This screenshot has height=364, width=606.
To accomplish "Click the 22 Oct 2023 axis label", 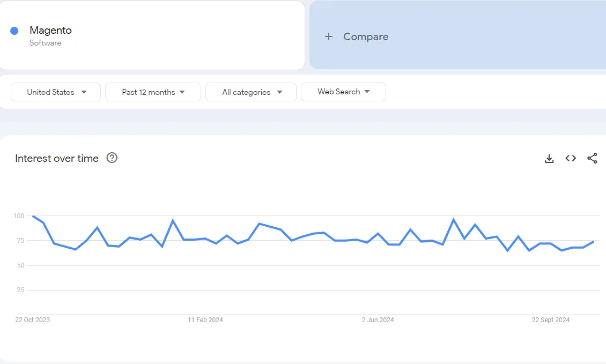I will 32,320.
